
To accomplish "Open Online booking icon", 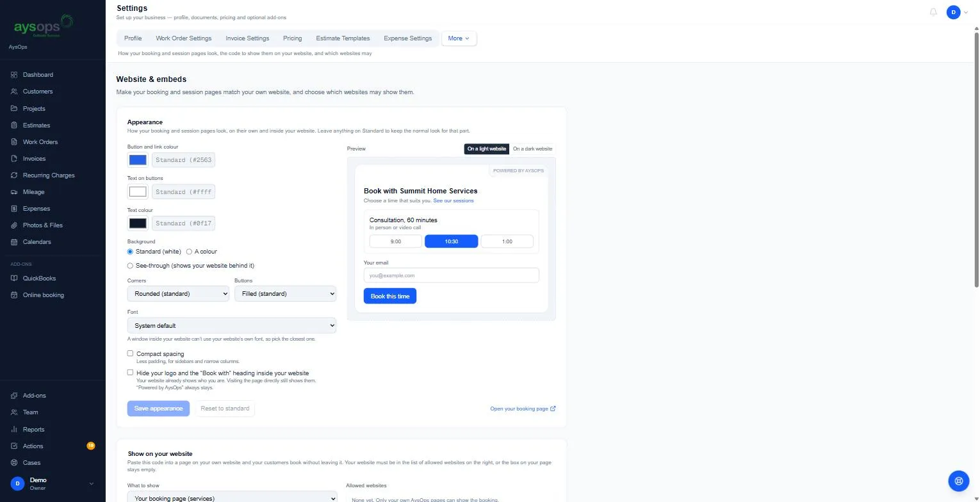I will pos(14,295).
